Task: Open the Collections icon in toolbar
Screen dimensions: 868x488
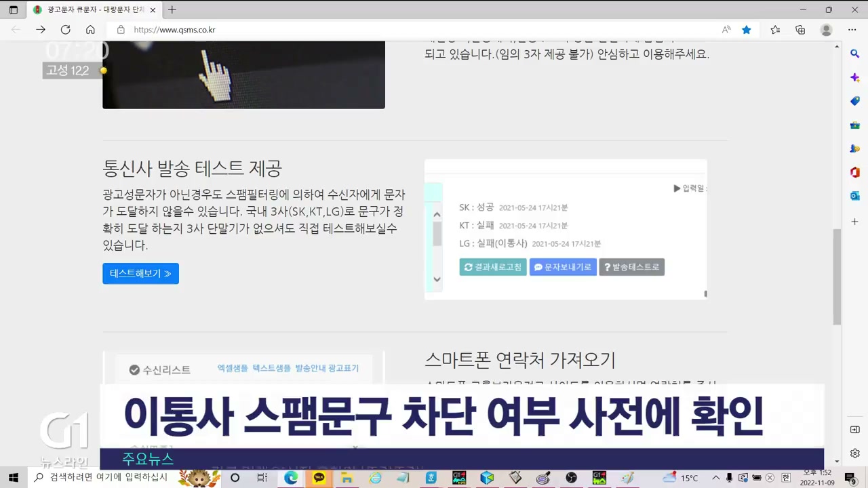Action: point(800,30)
